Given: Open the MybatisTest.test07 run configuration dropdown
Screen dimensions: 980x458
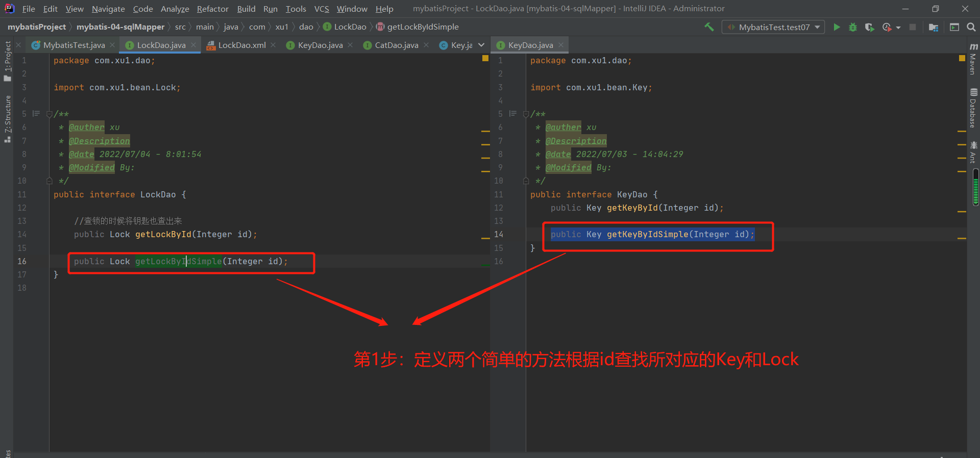Looking at the screenshot, I should coord(773,27).
